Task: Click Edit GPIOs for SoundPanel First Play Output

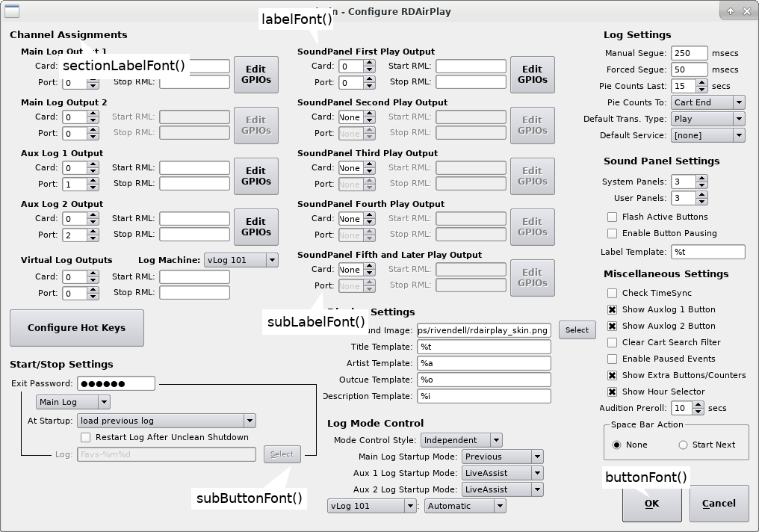Action: pos(532,74)
